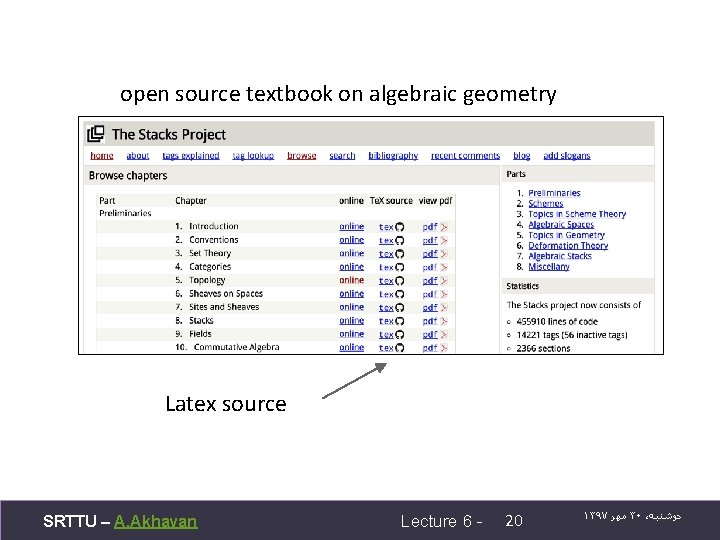
Task: Open Conventions chapter online link
Action: 352,240
